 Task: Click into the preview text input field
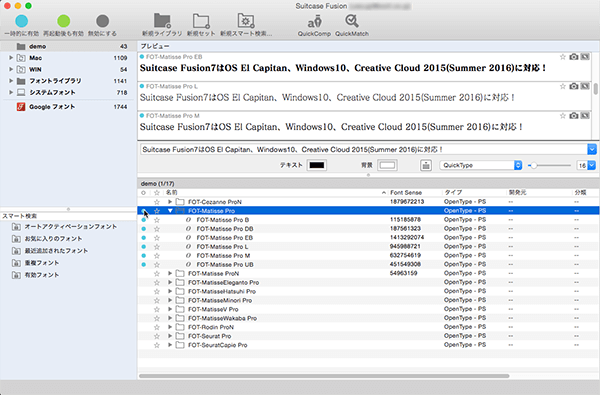coord(364,149)
